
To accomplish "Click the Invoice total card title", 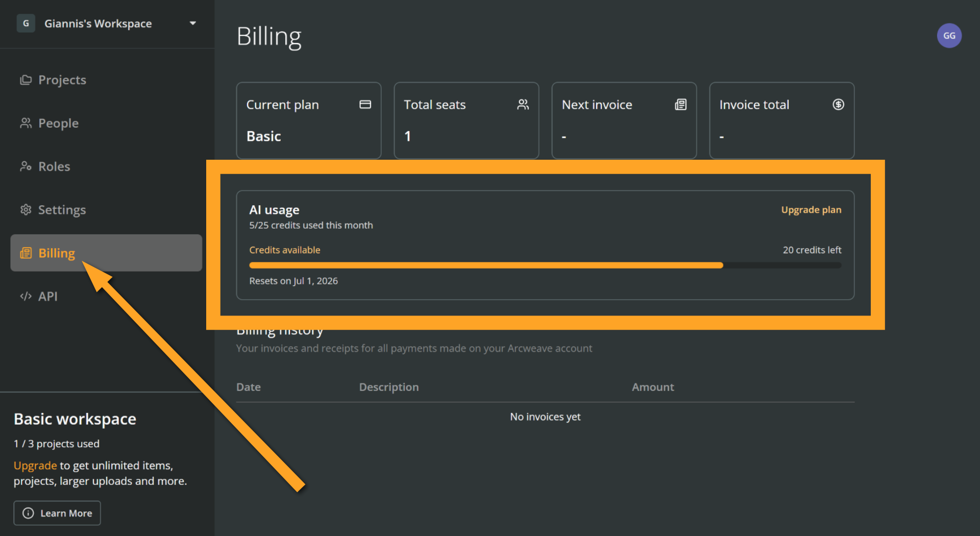I will [754, 105].
